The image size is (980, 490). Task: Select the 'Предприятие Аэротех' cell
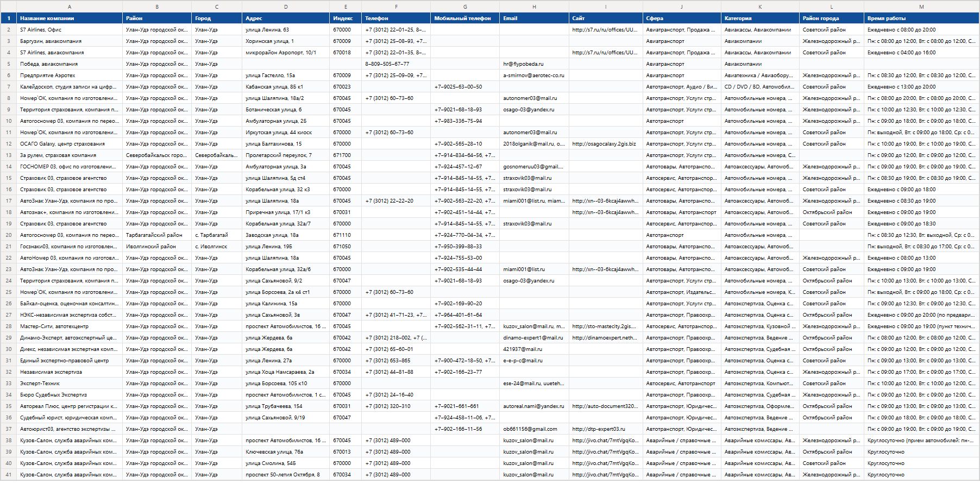click(70, 76)
